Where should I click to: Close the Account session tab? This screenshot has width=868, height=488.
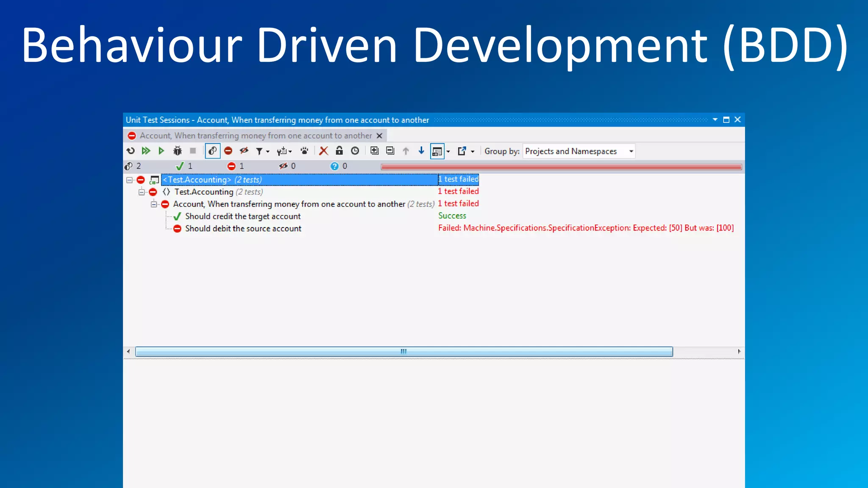pos(379,136)
